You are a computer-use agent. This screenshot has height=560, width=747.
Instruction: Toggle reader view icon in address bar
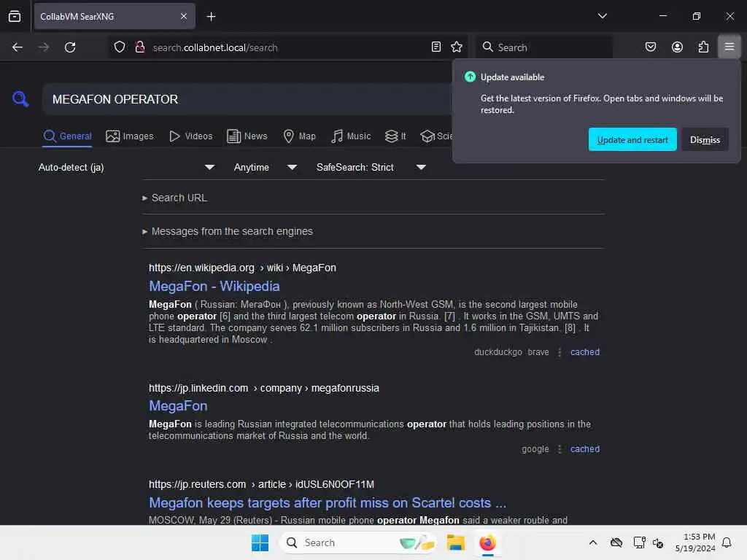coord(436,47)
